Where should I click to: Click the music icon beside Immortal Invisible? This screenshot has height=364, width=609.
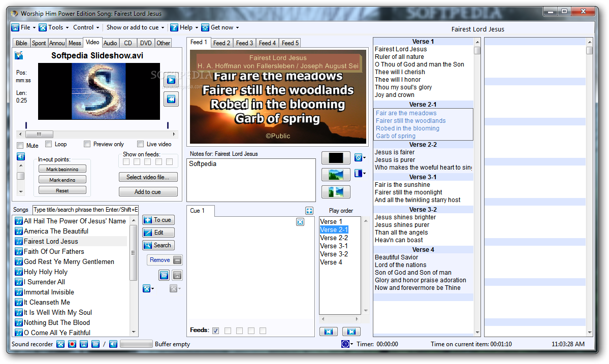(19, 292)
